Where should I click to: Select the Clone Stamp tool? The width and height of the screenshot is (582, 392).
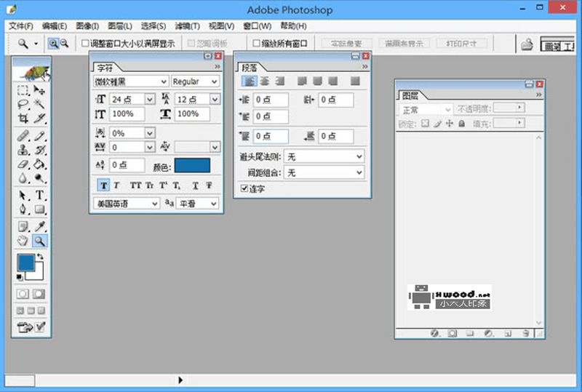tap(23, 150)
